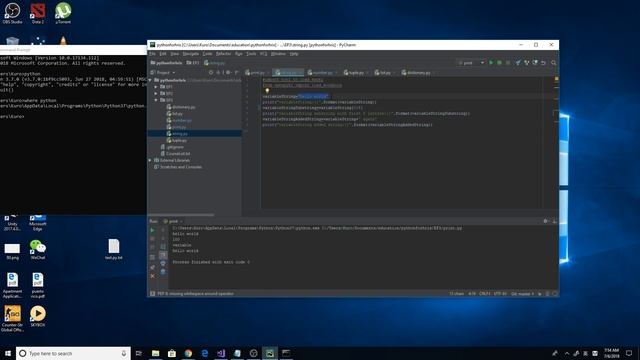Click the undo/revert arrow icon in toolbar

tap(544, 63)
